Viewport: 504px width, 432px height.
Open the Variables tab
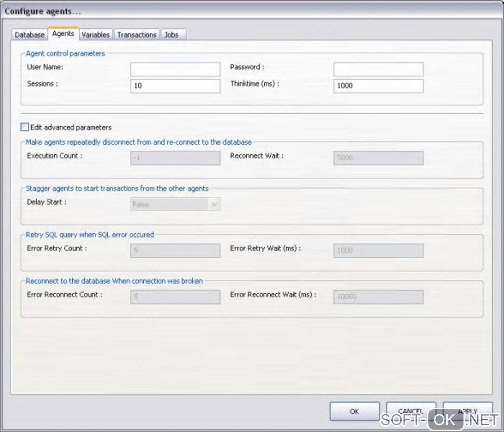95,35
